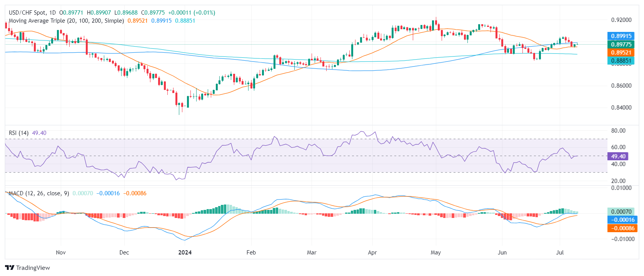
Task: Click the green 0.00070 MACD histogram tag
Action: [x=621, y=212]
